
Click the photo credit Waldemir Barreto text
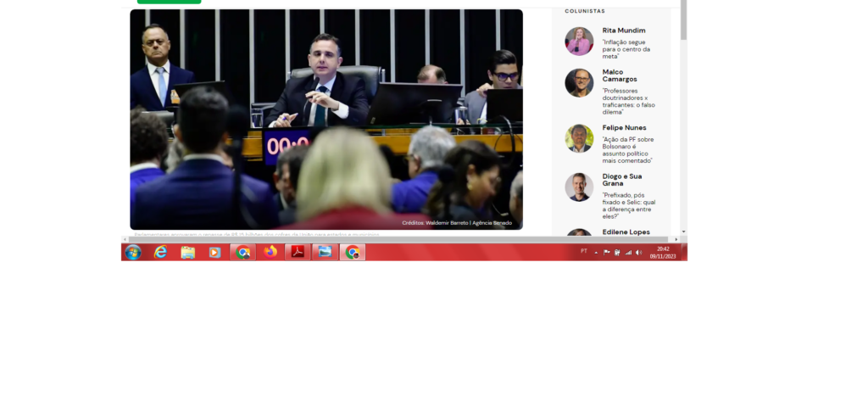pyautogui.click(x=457, y=223)
